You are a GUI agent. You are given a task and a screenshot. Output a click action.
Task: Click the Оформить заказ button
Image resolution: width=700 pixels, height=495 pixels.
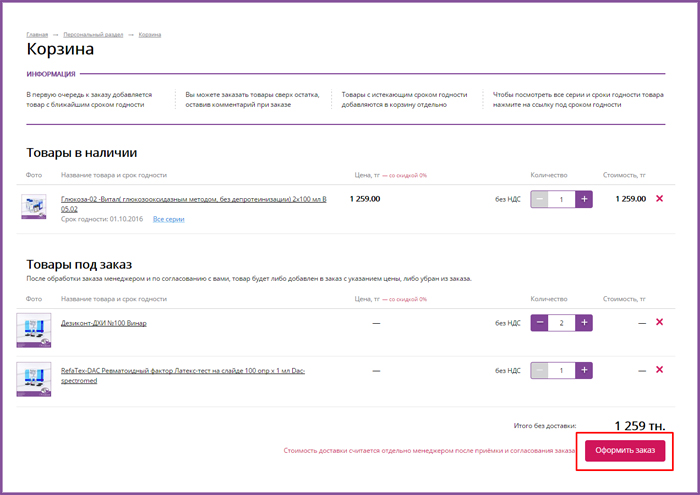[x=625, y=450]
